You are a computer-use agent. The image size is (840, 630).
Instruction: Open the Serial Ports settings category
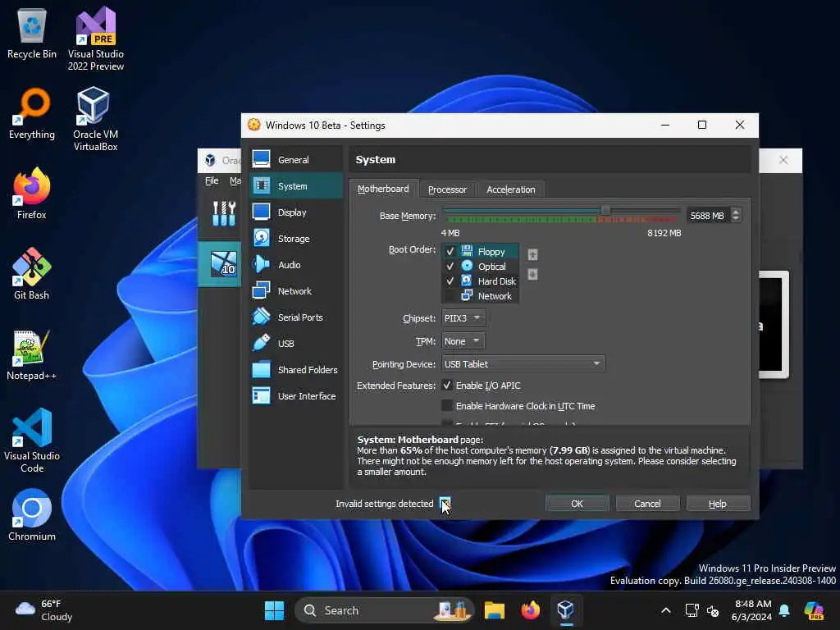click(295, 317)
